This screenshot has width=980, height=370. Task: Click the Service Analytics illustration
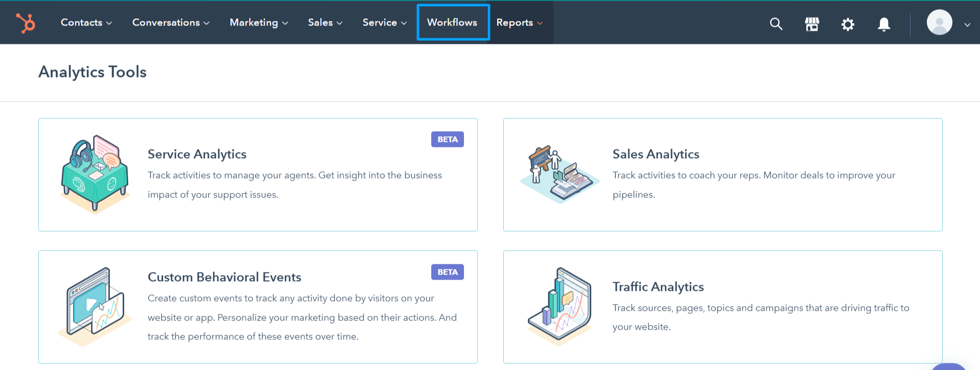coord(95,174)
